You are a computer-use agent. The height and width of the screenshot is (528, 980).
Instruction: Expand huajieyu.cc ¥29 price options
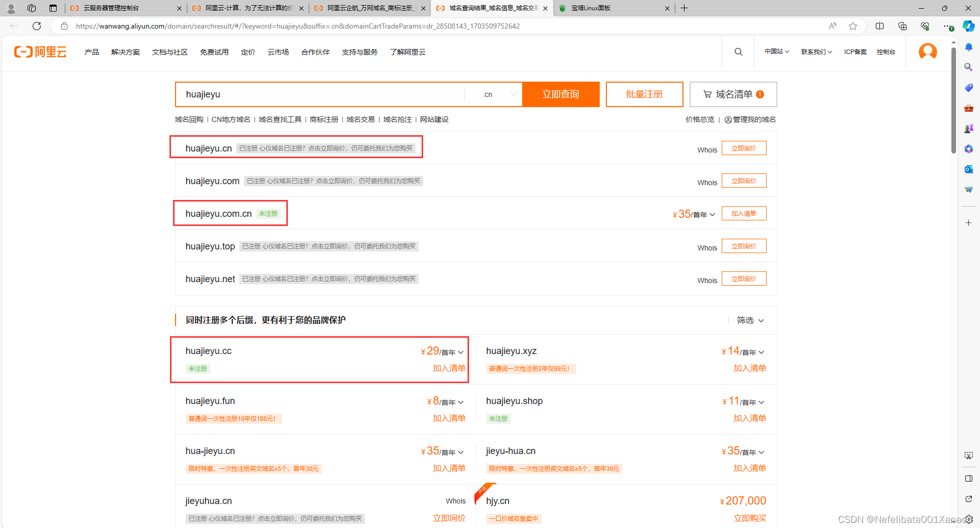pyautogui.click(x=461, y=353)
